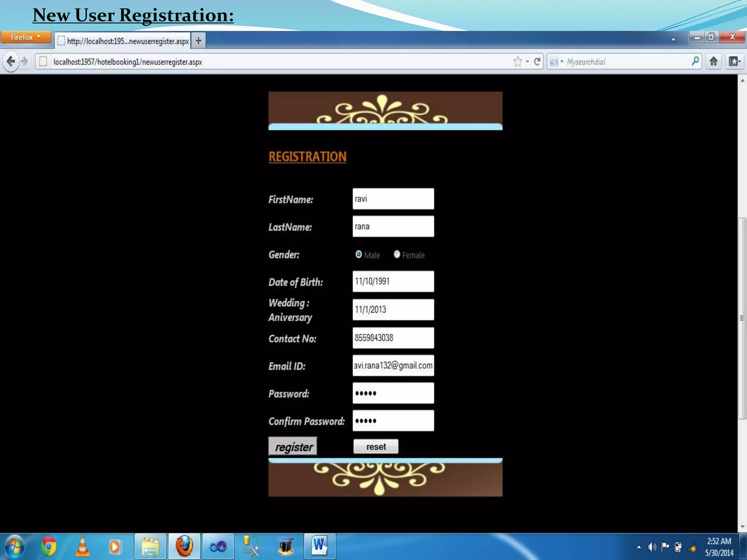Open HyperCam recorder taskbar icon

(x=286, y=547)
